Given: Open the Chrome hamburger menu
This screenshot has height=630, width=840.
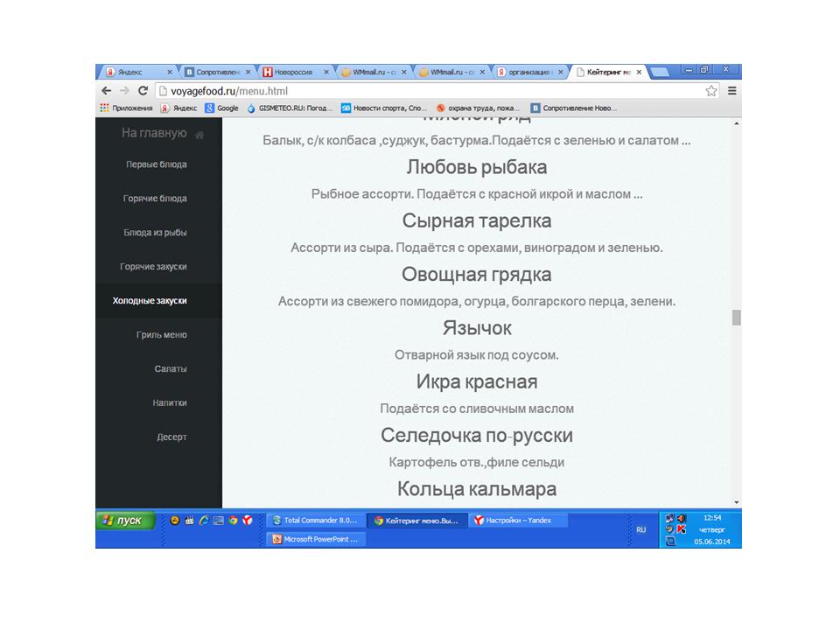Looking at the screenshot, I should [x=731, y=91].
